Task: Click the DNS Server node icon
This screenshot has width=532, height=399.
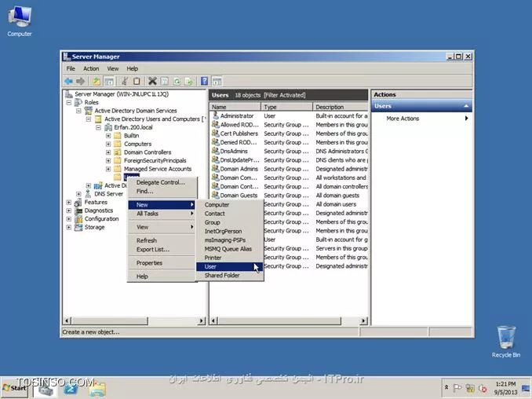Action: tap(88, 194)
